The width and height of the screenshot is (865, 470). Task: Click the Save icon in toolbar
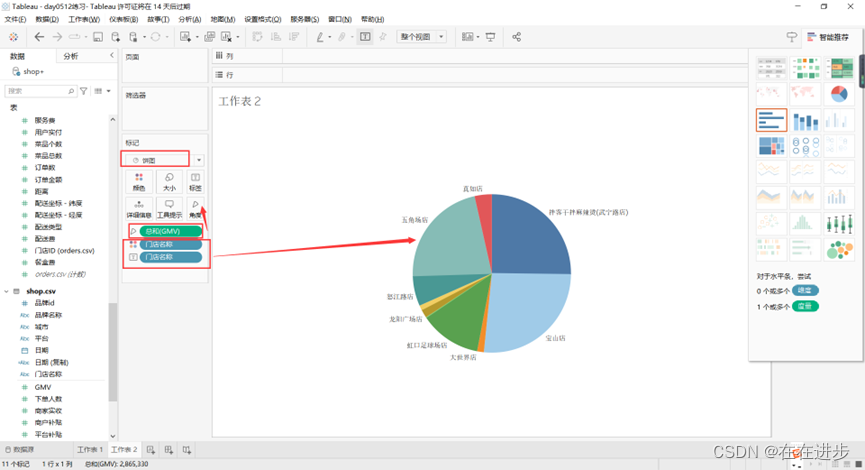coord(98,37)
